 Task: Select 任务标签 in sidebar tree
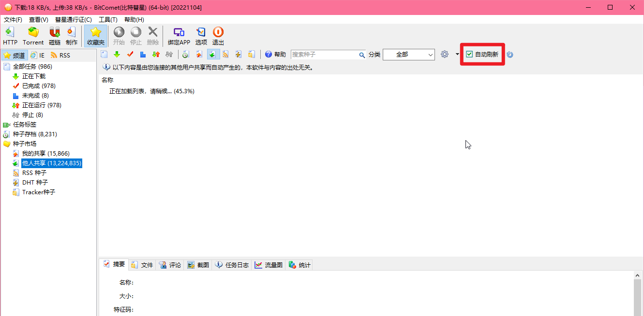point(25,125)
